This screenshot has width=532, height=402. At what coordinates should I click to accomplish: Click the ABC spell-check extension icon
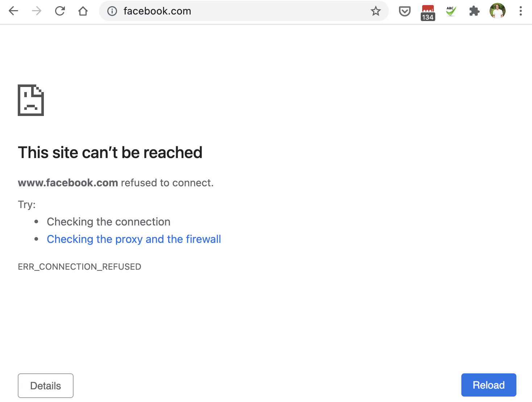(x=451, y=11)
